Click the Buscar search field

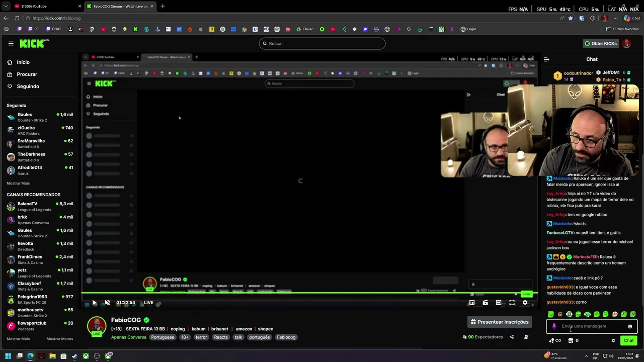[x=322, y=44]
